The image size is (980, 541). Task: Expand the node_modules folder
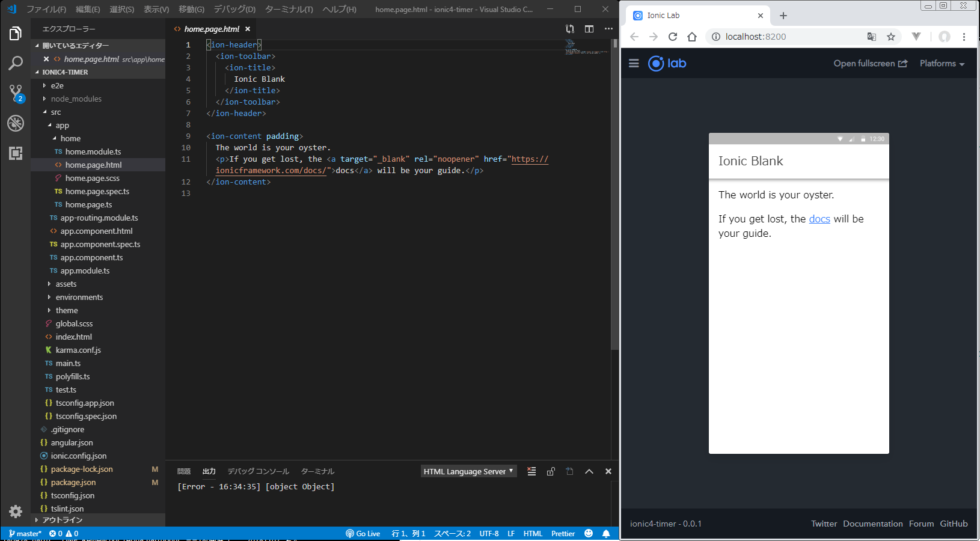[x=76, y=99]
